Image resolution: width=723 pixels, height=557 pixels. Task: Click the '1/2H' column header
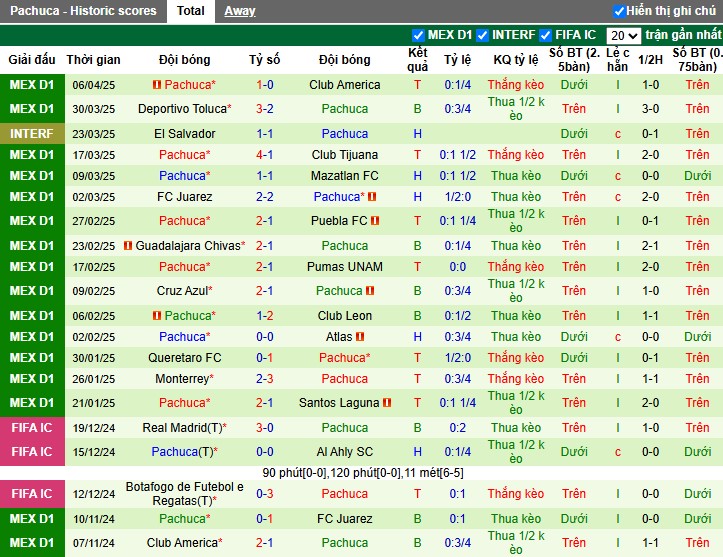click(650, 60)
